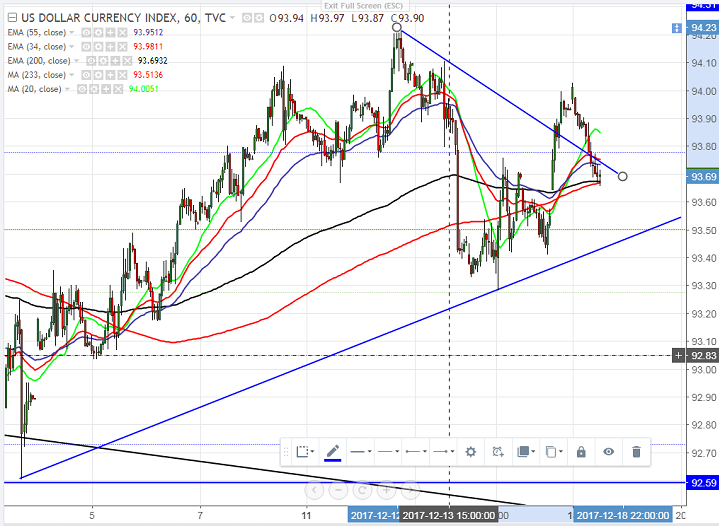Expand the EMA (200, close) dropdown arrow

tap(76, 61)
